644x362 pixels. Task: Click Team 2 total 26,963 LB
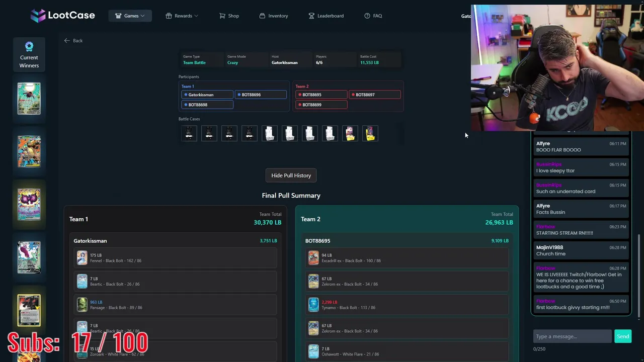(x=499, y=222)
